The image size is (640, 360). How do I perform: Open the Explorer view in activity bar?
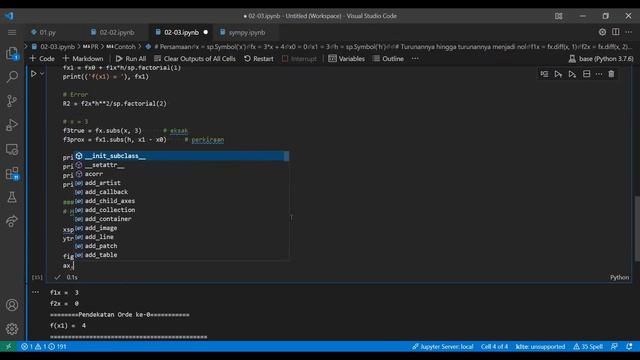[x=12, y=53]
